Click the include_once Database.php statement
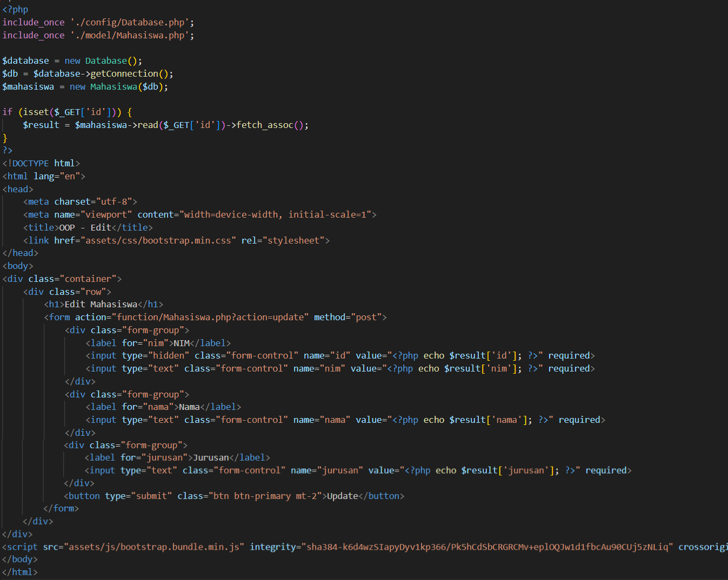 tap(97, 22)
